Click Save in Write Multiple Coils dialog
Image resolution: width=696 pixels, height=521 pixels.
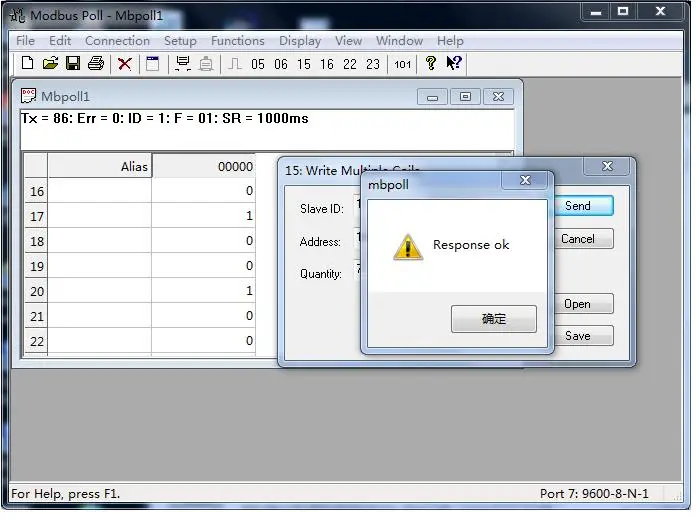pos(584,336)
